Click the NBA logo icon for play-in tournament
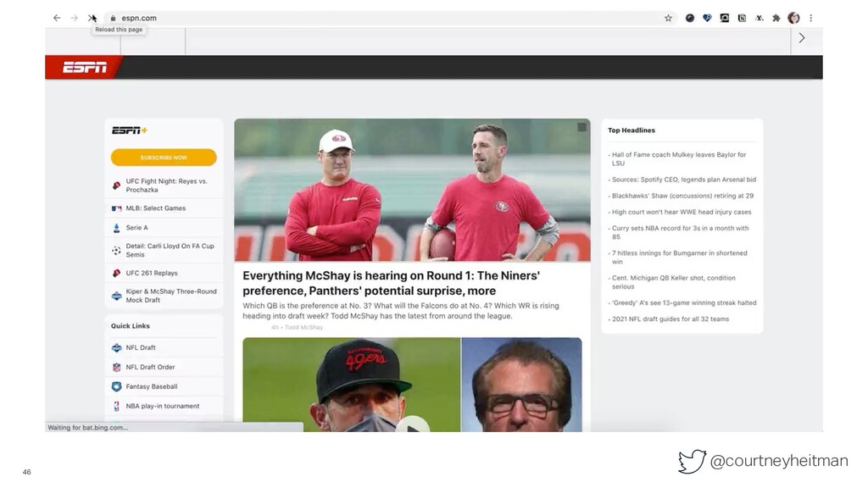 116,406
